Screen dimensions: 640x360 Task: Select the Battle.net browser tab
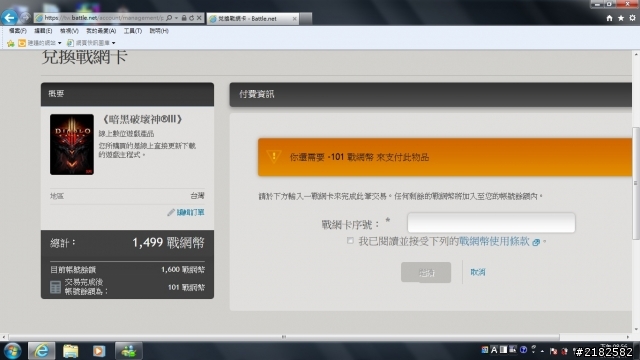253,18
